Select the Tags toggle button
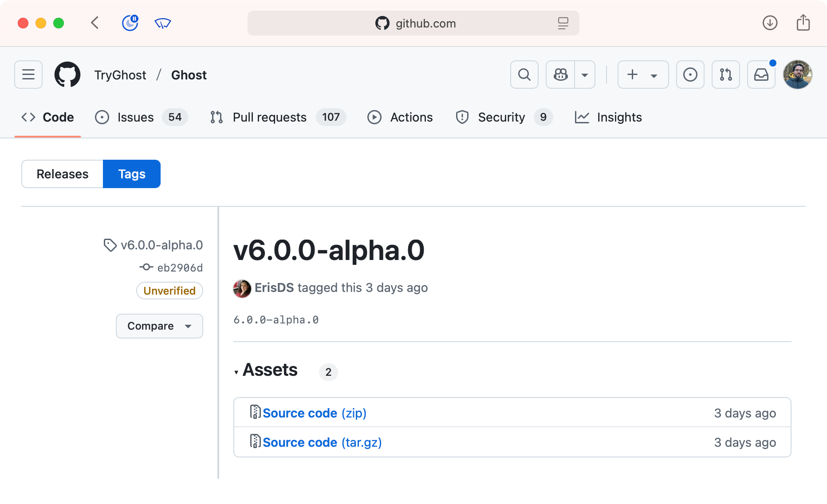The width and height of the screenshot is (827, 504). 132,174
